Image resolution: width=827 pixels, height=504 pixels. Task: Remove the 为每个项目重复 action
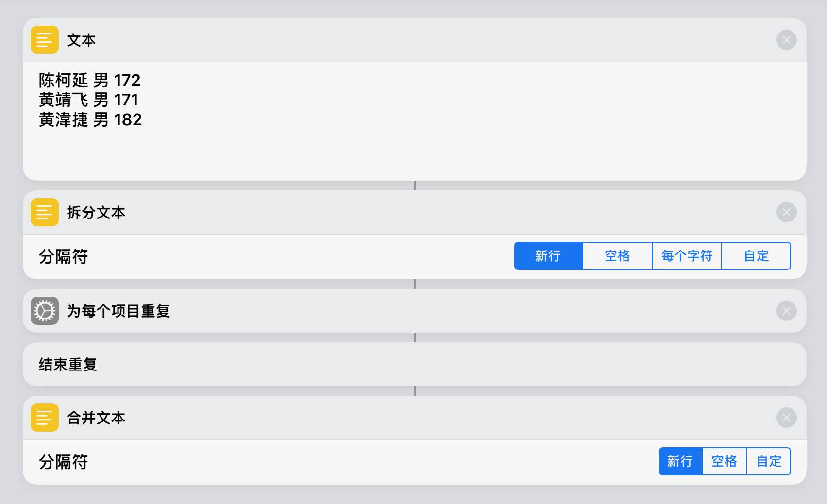(x=786, y=311)
